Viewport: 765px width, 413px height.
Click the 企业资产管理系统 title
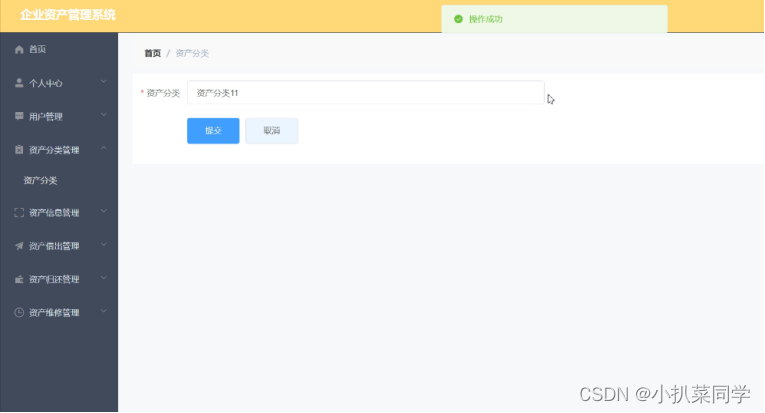click(x=68, y=15)
